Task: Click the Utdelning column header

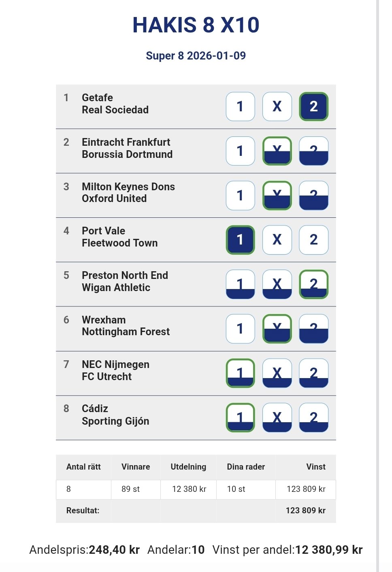Action: pyautogui.click(x=188, y=467)
